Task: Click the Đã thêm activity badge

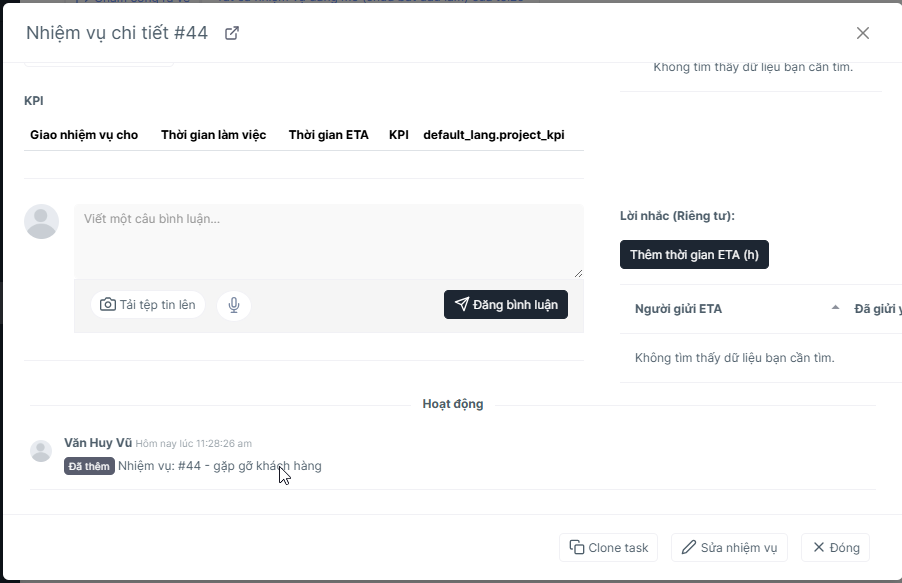Action: click(89, 466)
